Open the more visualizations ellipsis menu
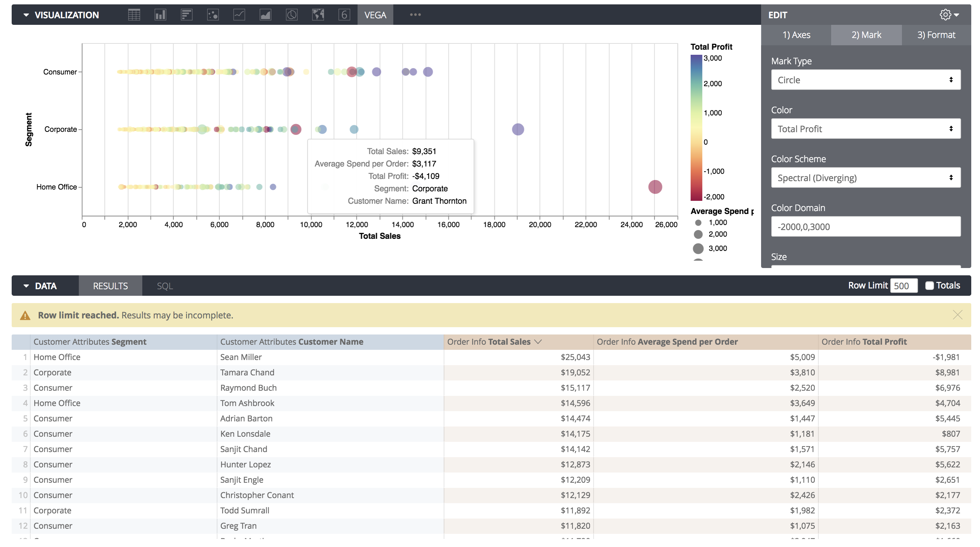The image size is (980, 547). (415, 15)
